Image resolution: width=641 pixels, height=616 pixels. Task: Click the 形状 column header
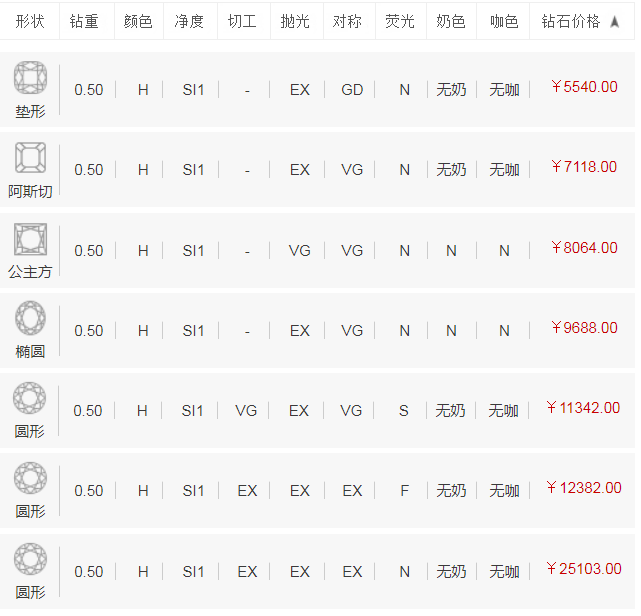pos(30,21)
